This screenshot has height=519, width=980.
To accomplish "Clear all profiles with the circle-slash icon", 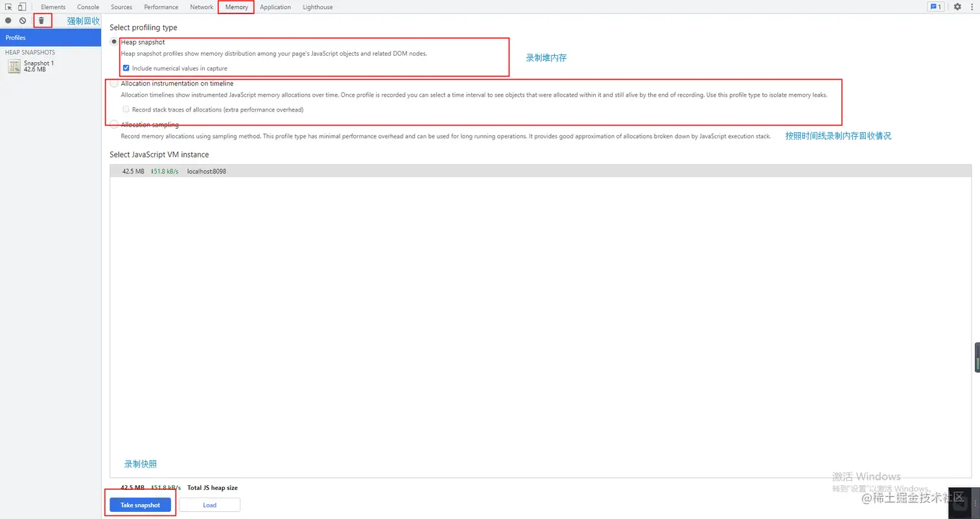I will click(23, 21).
